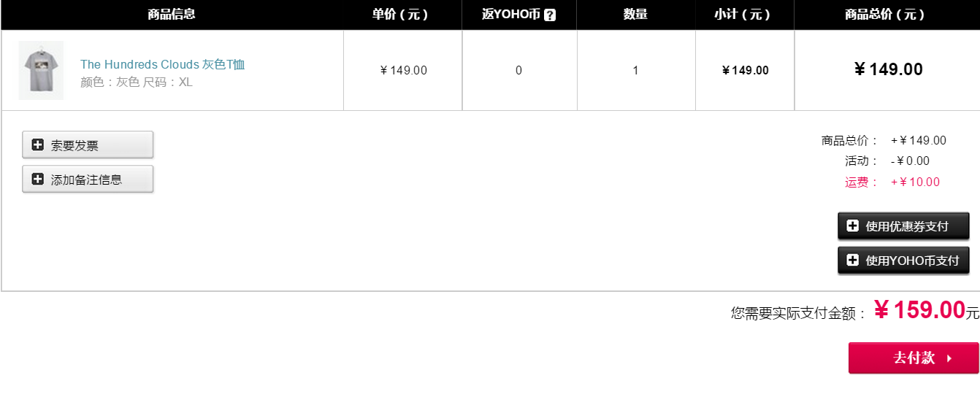Expand the 添加备注信息 notes section
The width and height of the screenshot is (980, 397).
(x=88, y=179)
